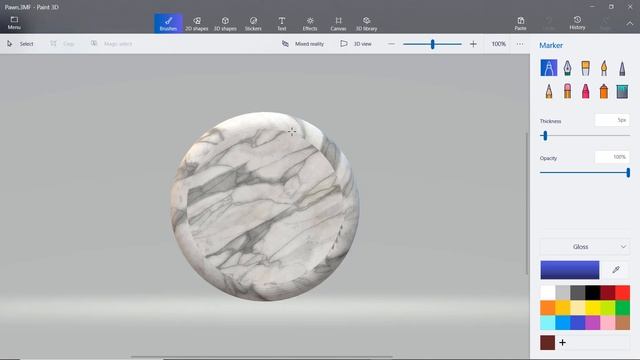Click the Crop tool
Viewport: 640px width, 360px height.
(x=62, y=44)
